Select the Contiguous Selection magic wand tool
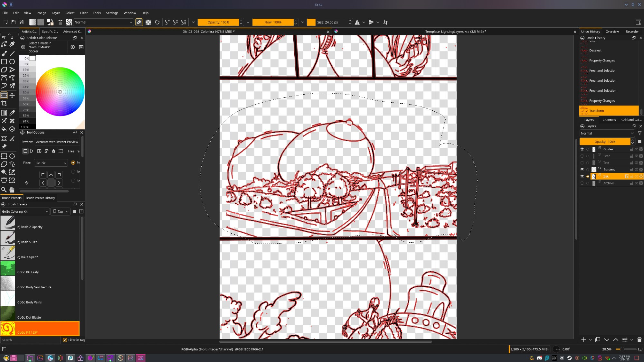644x362 pixels. pyautogui.click(x=4, y=172)
